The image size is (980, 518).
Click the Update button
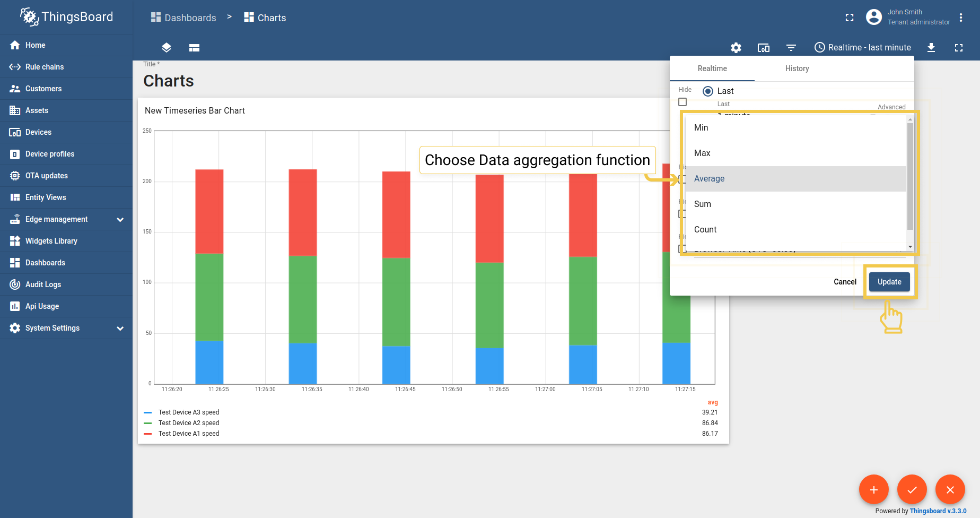click(889, 282)
